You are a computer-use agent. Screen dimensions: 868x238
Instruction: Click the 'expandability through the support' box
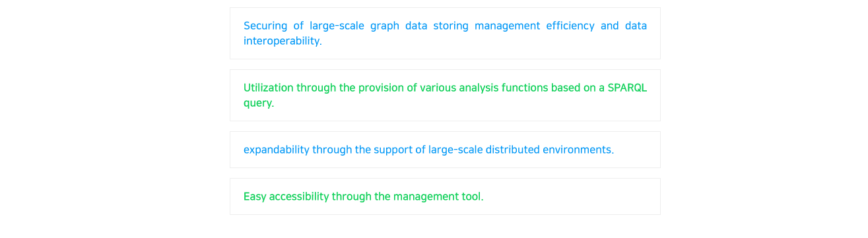(x=445, y=150)
